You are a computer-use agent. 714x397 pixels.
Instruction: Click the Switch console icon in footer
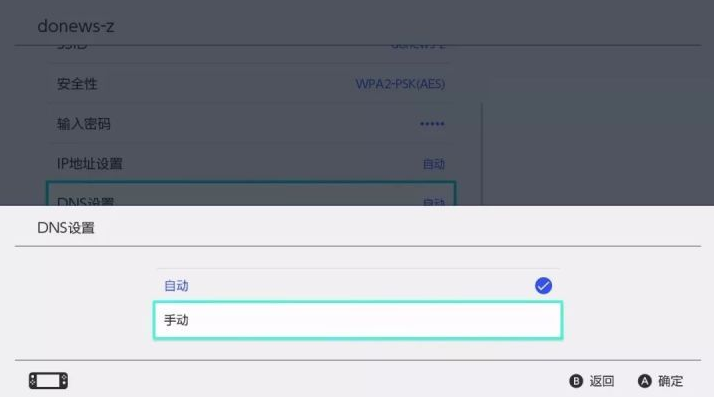pyautogui.click(x=48, y=381)
